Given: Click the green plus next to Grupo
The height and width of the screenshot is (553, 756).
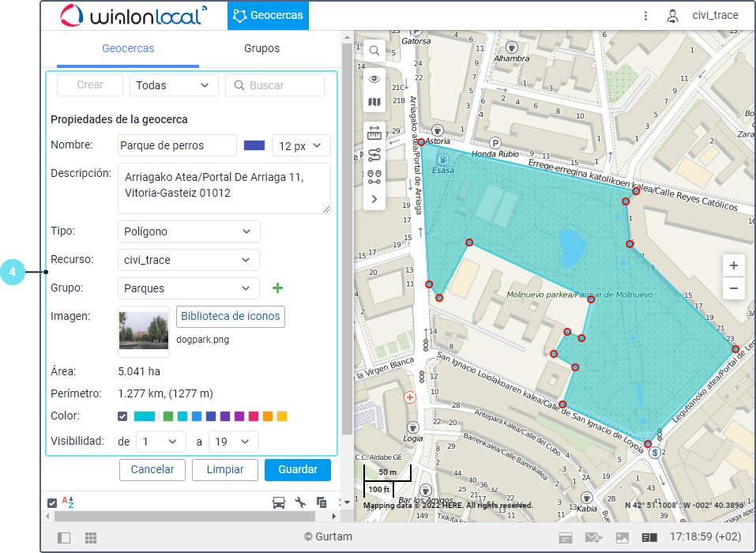Looking at the screenshot, I should click(276, 288).
